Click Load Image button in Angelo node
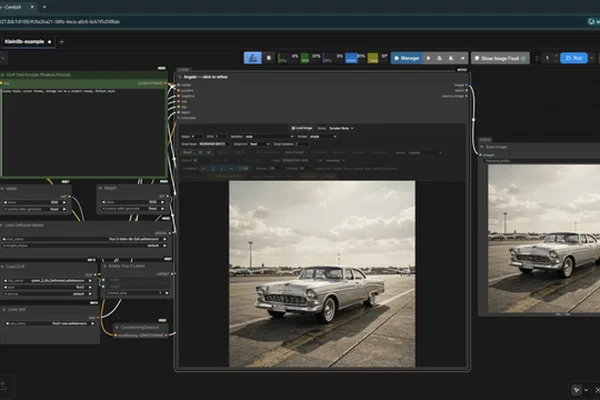 tap(302, 128)
